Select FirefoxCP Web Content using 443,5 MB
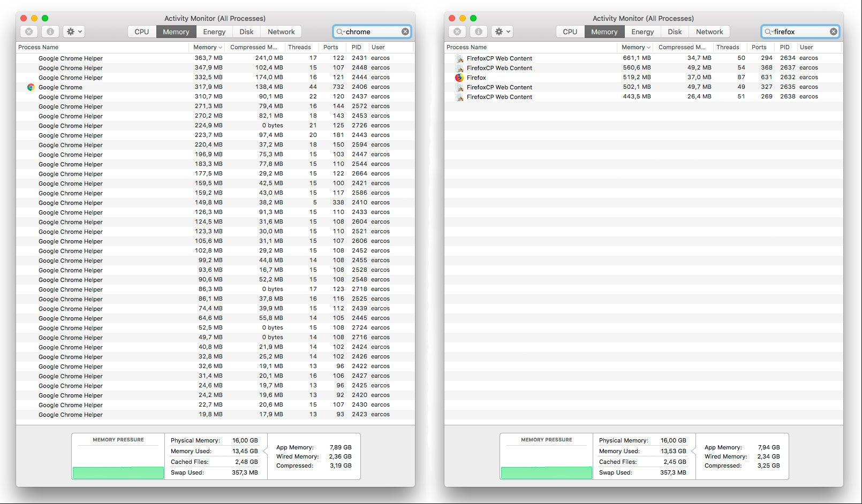862x504 pixels. (644, 97)
